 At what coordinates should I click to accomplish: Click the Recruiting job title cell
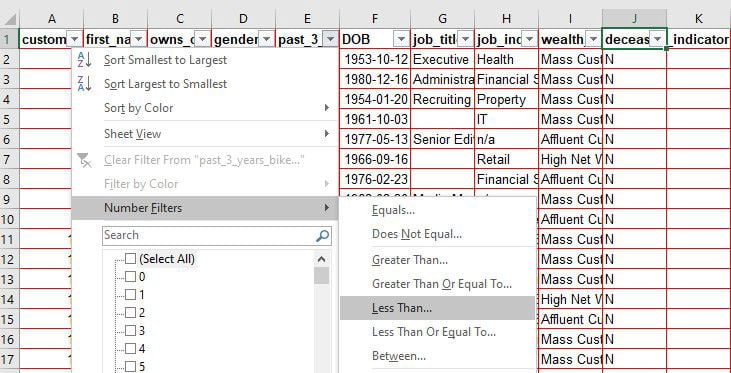tap(442, 99)
